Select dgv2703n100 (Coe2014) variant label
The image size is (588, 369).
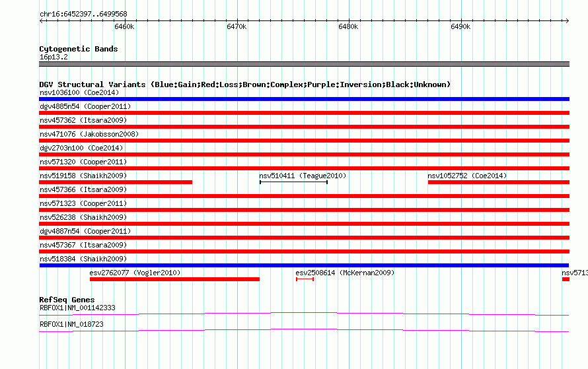[x=81, y=148]
